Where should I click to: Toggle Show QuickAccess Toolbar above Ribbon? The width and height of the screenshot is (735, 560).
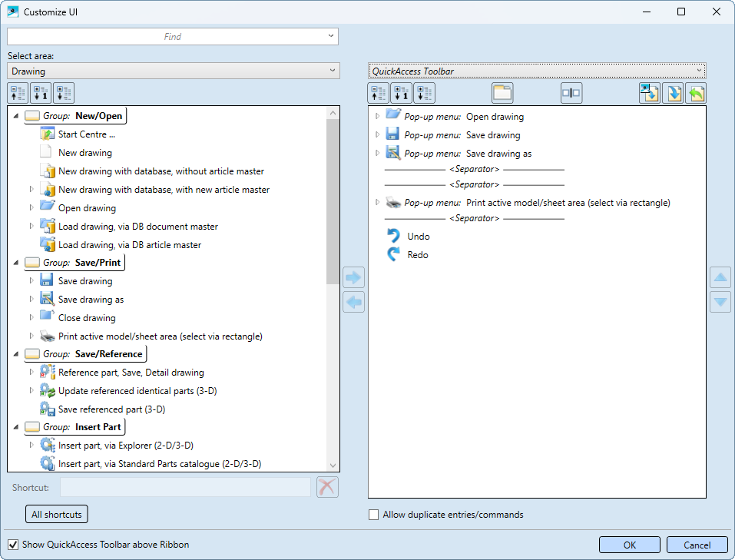pyautogui.click(x=13, y=545)
